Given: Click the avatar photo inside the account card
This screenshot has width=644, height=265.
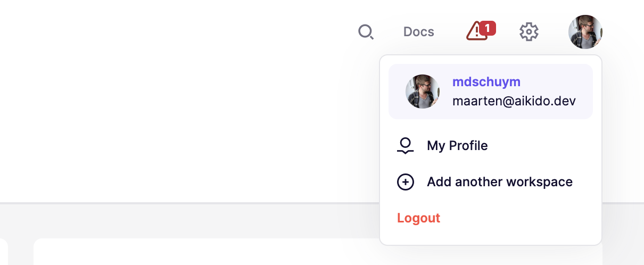Looking at the screenshot, I should (423, 92).
